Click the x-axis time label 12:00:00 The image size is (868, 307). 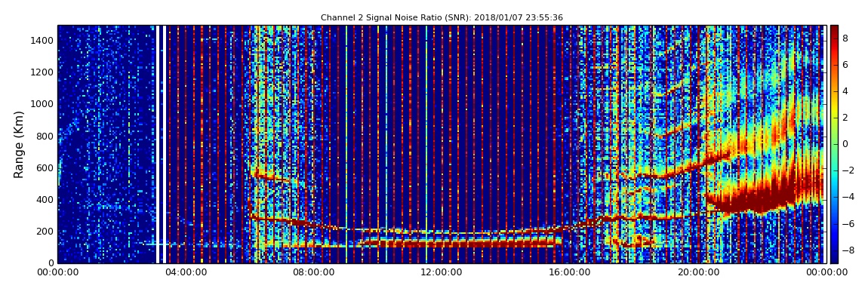[442, 272]
